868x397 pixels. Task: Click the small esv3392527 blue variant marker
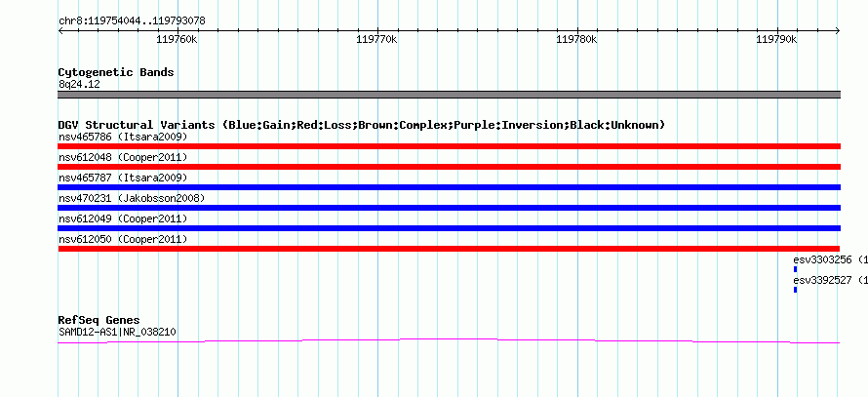click(796, 290)
